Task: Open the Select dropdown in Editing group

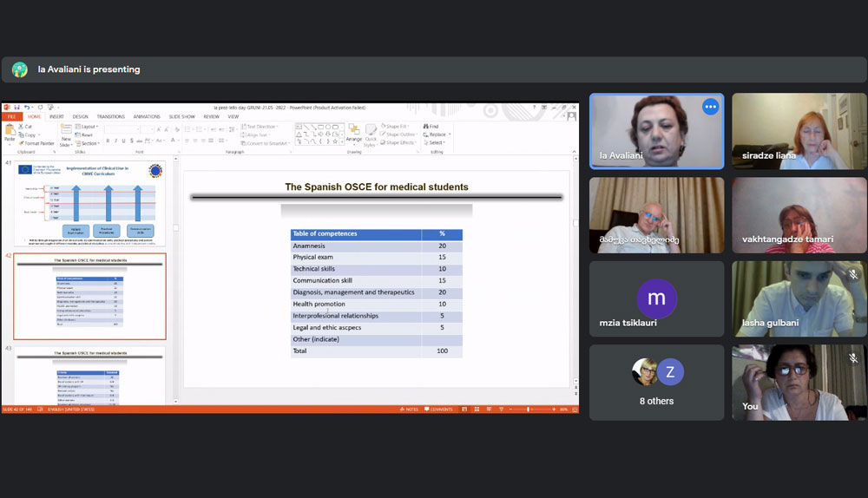Action: [436, 143]
